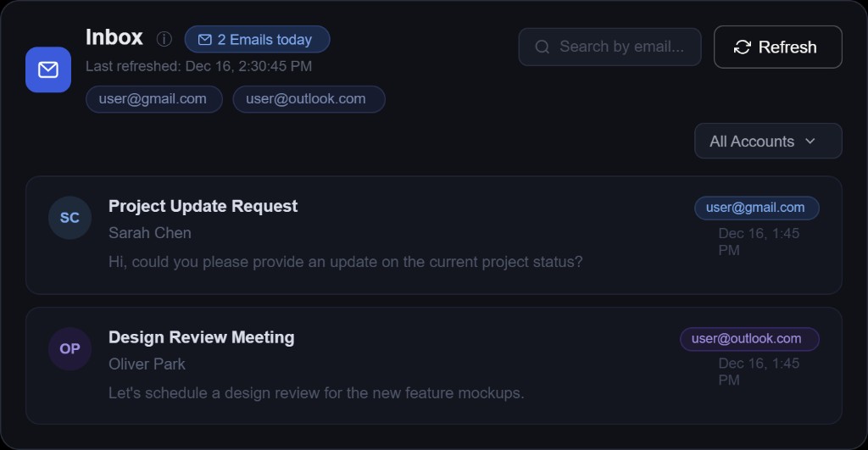Focus the Search by email field
Viewport: 868px width, 450px height.
[621, 47]
